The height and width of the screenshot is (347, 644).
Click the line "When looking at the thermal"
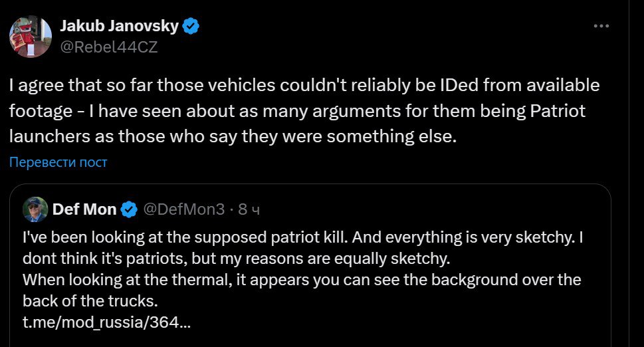pyautogui.click(x=302, y=280)
